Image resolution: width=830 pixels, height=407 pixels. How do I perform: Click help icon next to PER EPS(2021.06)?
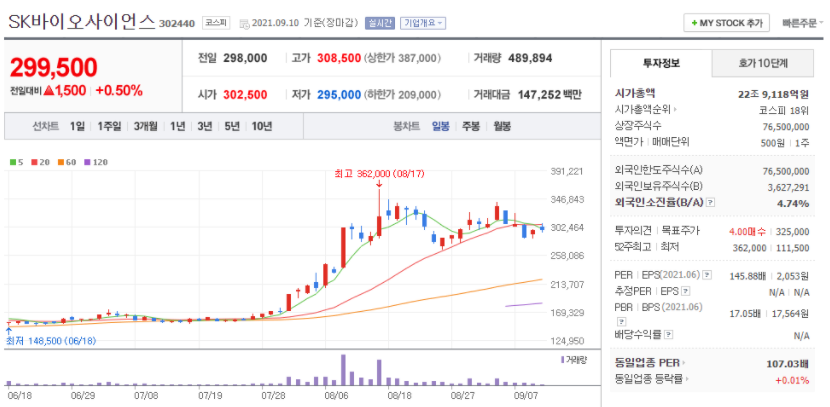coord(707,275)
